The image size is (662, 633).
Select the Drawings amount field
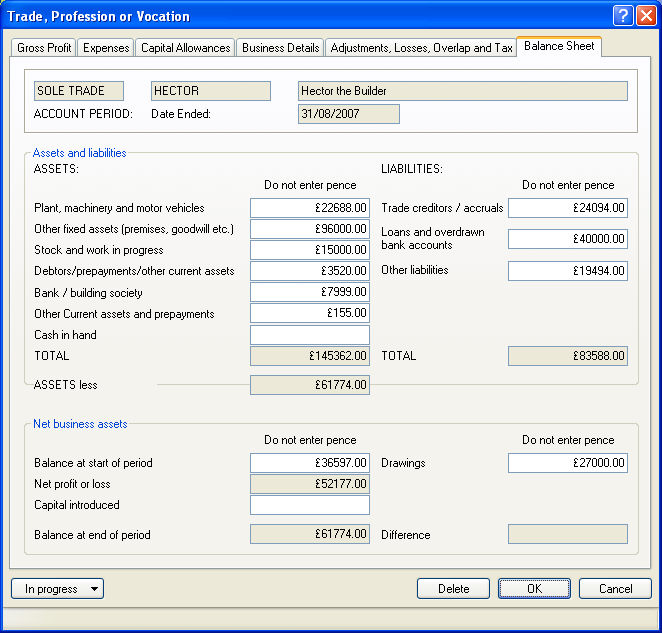(568, 463)
